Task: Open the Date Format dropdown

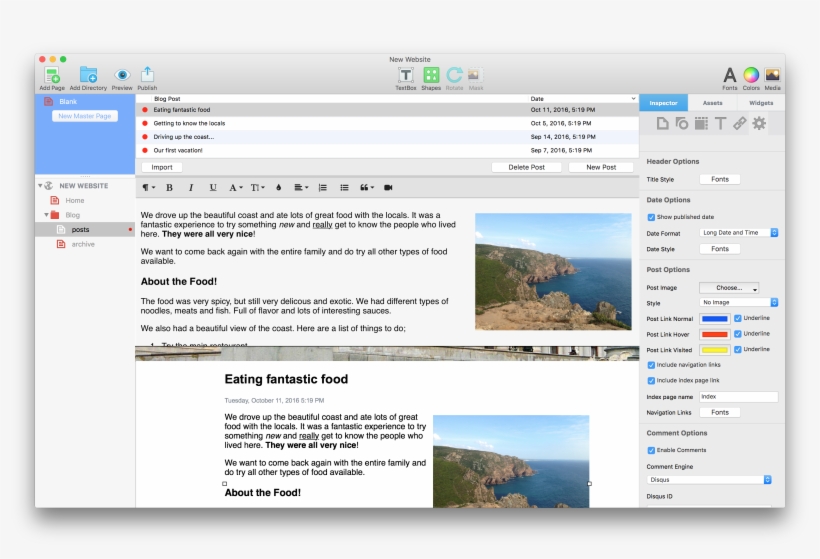Action: pyautogui.click(x=738, y=233)
